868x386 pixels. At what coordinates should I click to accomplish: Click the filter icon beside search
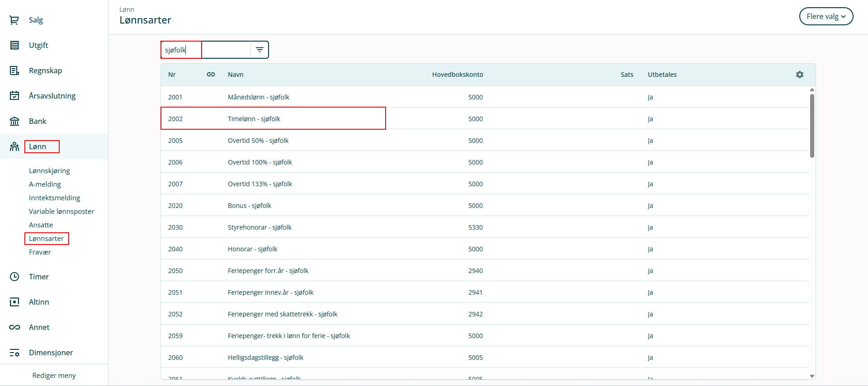259,50
